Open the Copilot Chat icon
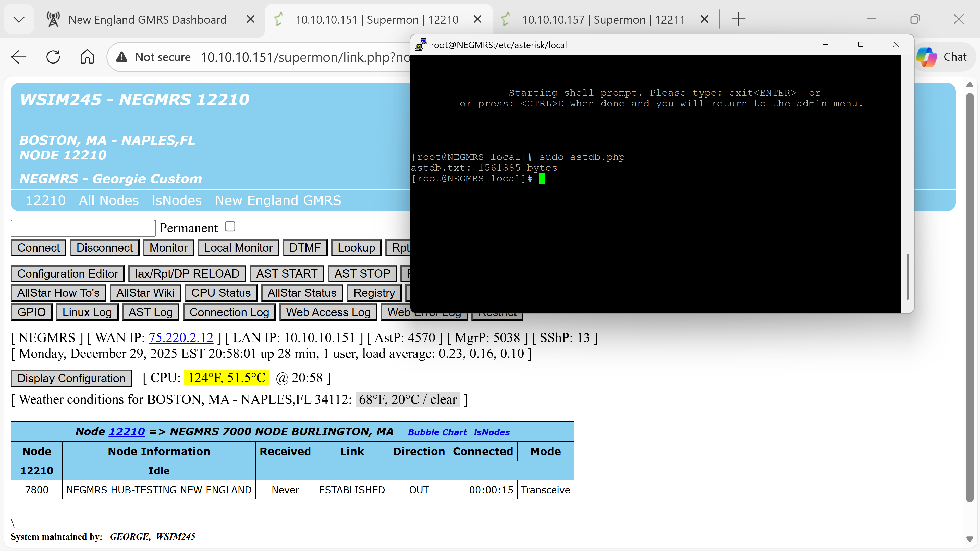The width and height of the screenshot is (980, 551). (926, 57)
